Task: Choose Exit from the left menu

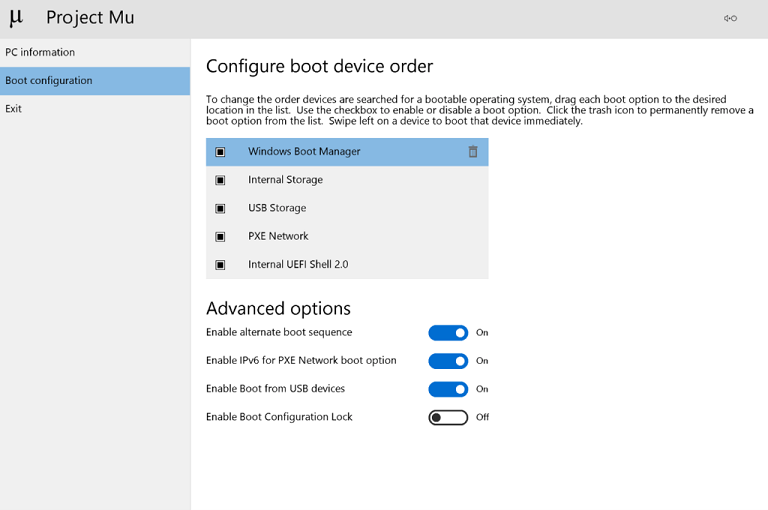Action: coord(14,109)
